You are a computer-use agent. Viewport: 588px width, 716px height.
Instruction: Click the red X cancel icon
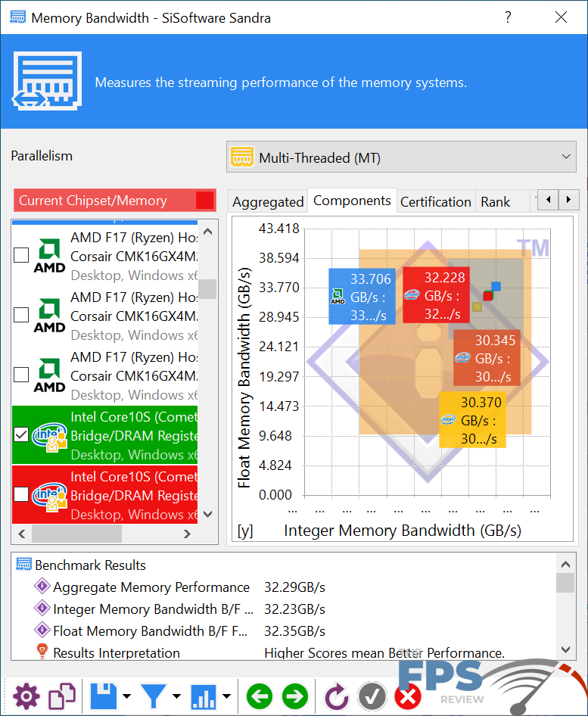[407, 697]
